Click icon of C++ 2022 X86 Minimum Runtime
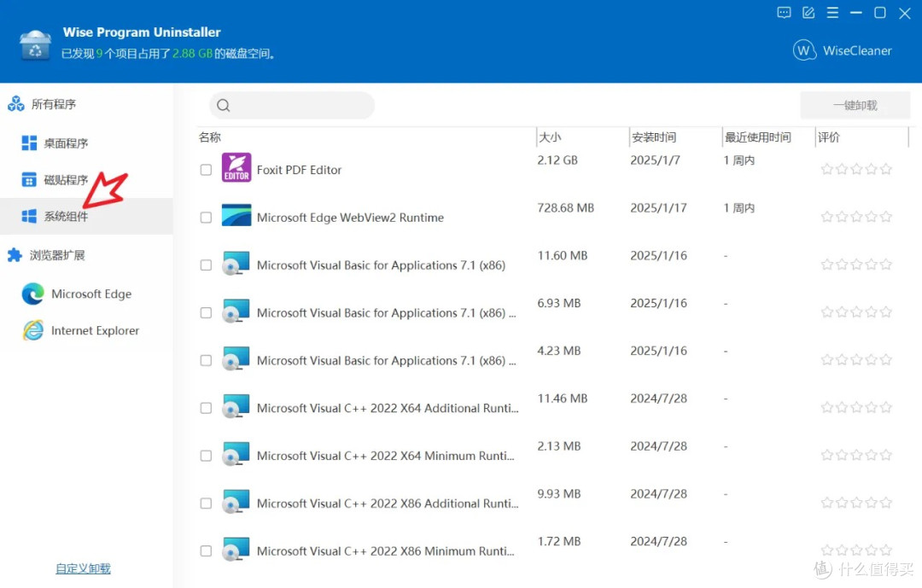The image size is (922, 588). tap(236, 550)
